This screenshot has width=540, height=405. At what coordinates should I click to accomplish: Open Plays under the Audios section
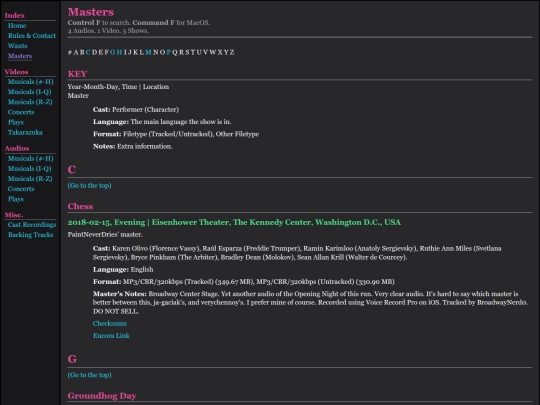coord(16,199)
